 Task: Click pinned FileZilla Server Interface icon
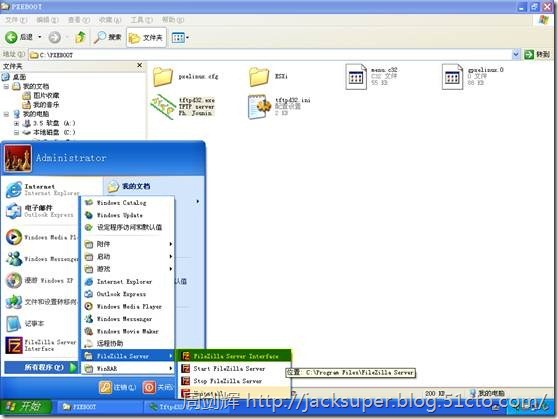(14, 345)
